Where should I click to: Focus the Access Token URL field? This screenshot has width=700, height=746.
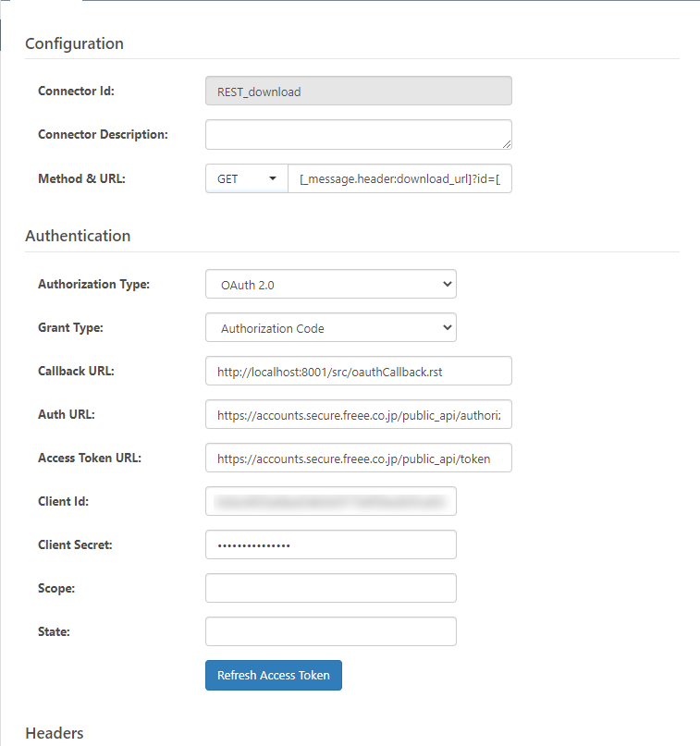358,458
